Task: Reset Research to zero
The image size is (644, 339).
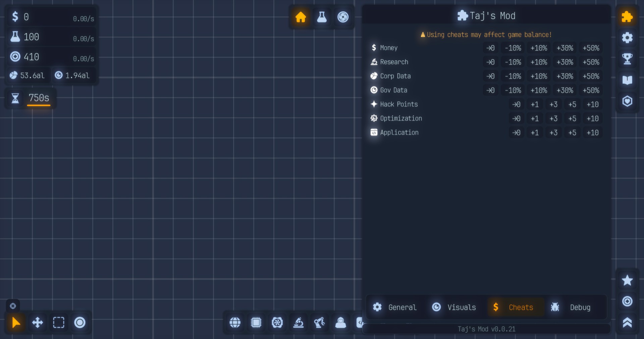Action: point(490,62)
